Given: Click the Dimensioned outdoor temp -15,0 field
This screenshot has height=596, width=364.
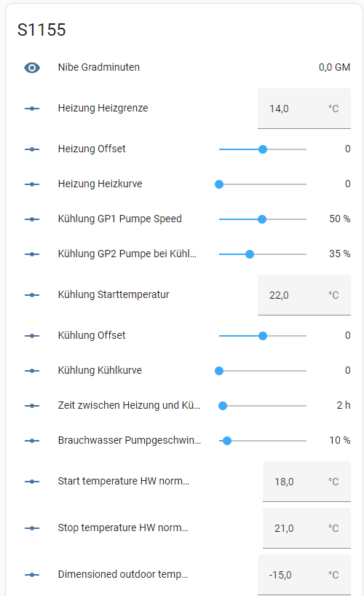Looking at the screenshot, I should pos(304,575).
